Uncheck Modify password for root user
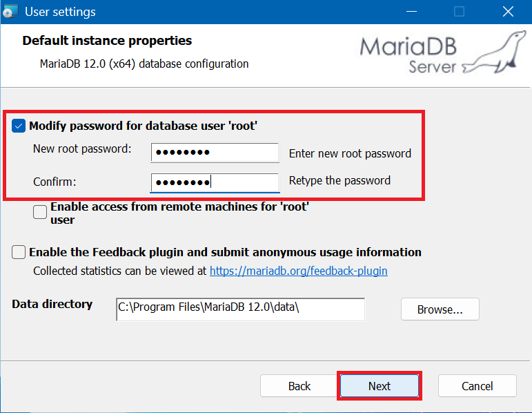The image size is (532, 413). (x=19, y=126)
